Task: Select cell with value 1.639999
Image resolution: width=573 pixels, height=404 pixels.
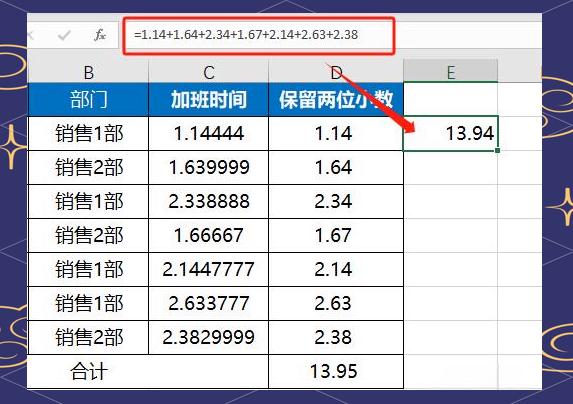Action: pos(208,167)
